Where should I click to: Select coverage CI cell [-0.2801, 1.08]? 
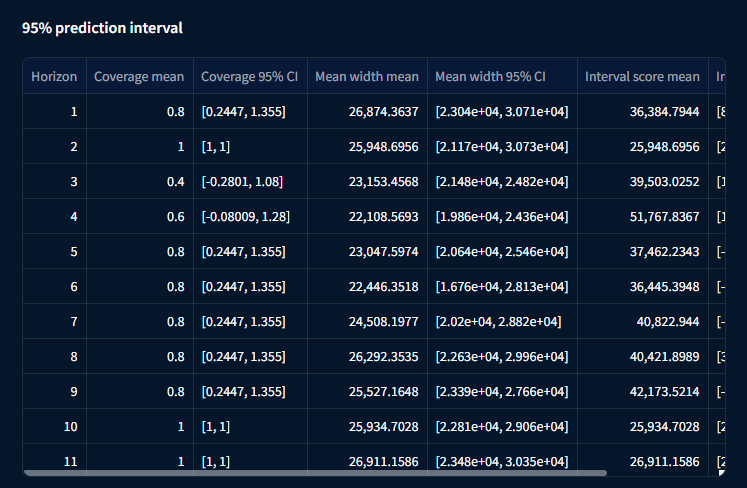pos(250,182)
